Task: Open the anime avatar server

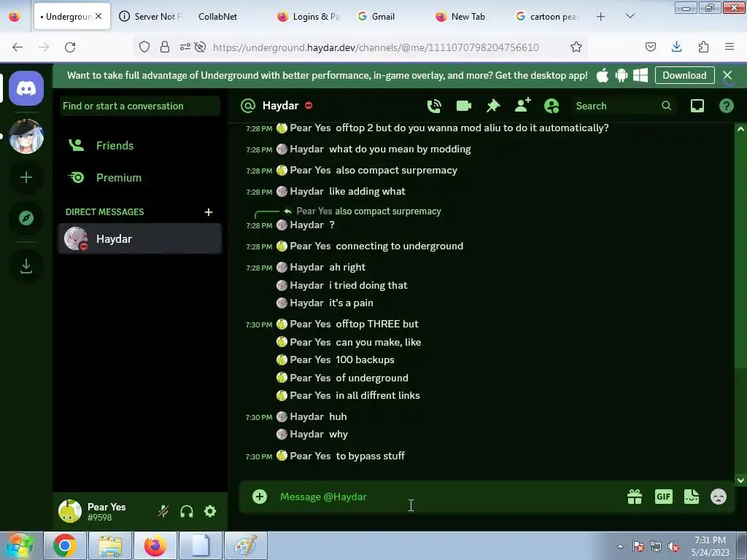Action: point(26,136)
